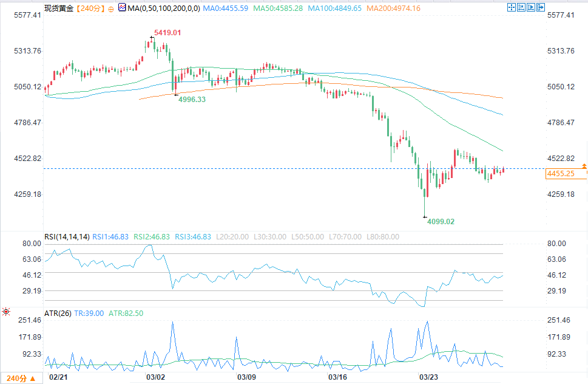Viewport: 588px width, 384px height.
Task: Click the 03/16 date on time axis
Action: 337,377
